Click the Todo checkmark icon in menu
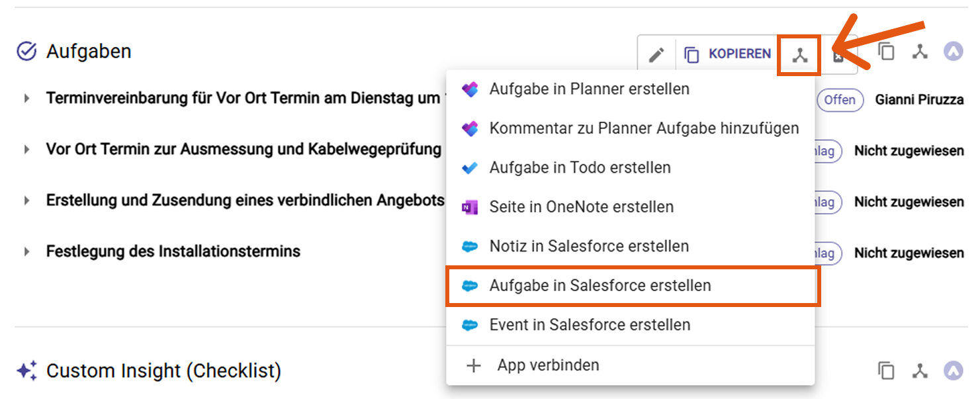The image size is (980, 399). 469,168
